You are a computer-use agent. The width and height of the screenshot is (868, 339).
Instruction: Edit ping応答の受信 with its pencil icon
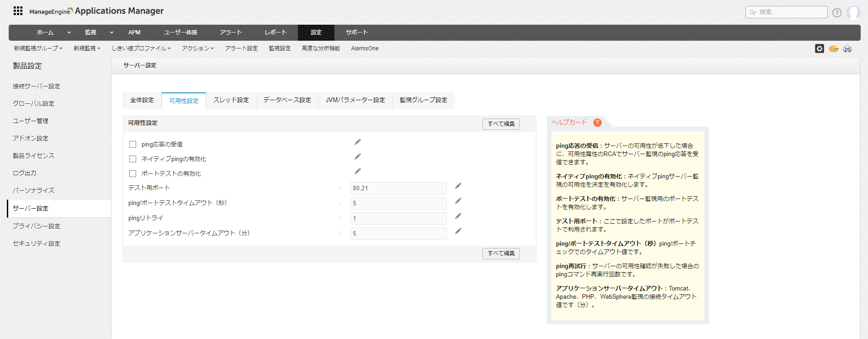(358, 142)
